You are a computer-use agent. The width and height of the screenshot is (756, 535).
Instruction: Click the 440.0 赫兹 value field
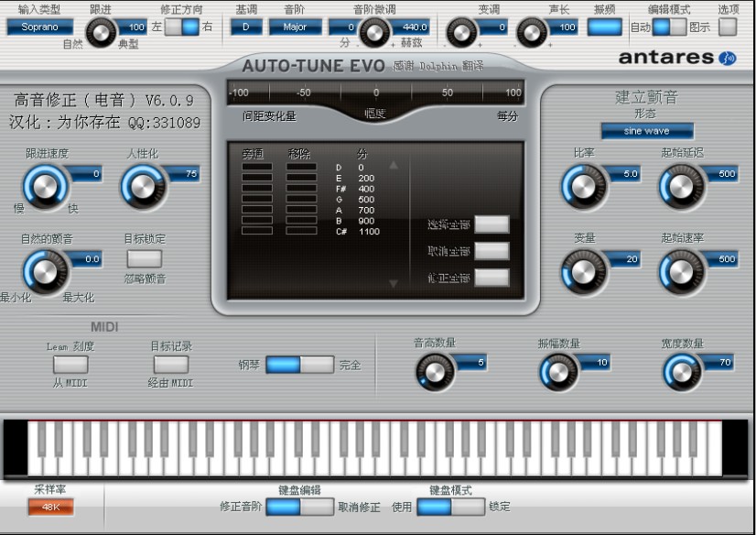click(x=410, y=27)
